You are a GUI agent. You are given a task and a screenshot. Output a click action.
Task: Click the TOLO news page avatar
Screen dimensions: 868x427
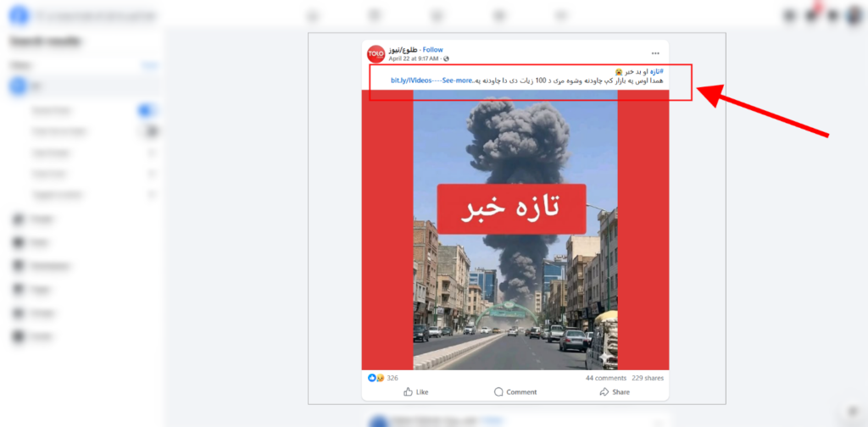click(376, 53)
